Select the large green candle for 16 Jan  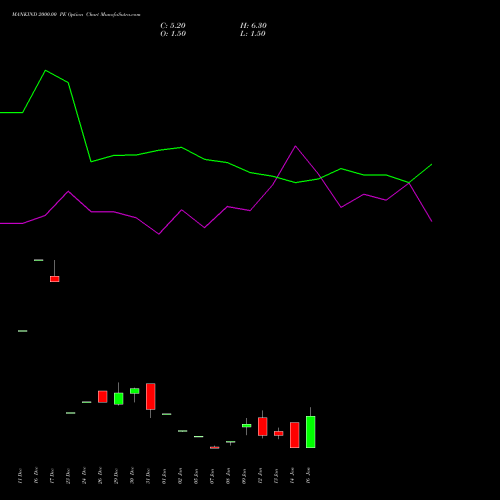311,432
